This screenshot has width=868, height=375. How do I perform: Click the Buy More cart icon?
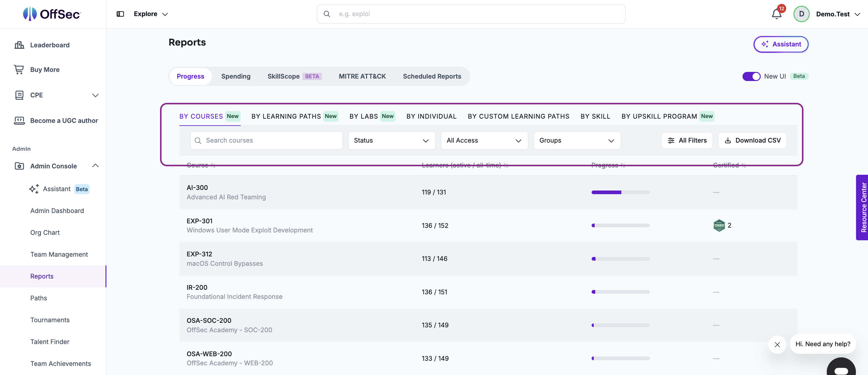[x=19, y=69]
